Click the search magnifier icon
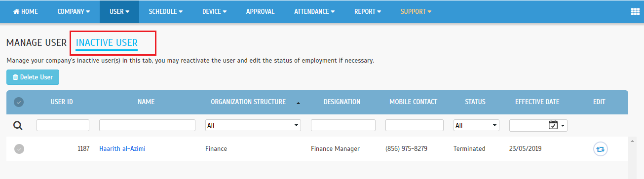Screen dimensions: 644x179 pos(18,126)
